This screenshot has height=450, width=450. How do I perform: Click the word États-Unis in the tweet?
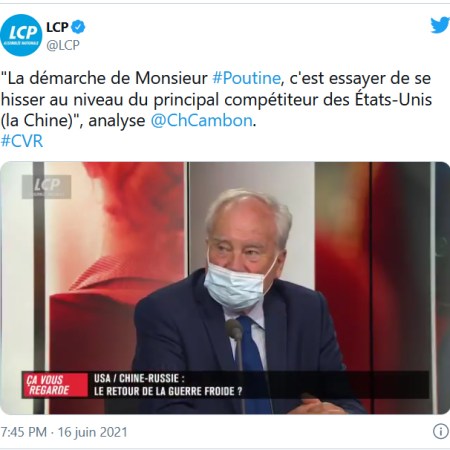[393, 99]
